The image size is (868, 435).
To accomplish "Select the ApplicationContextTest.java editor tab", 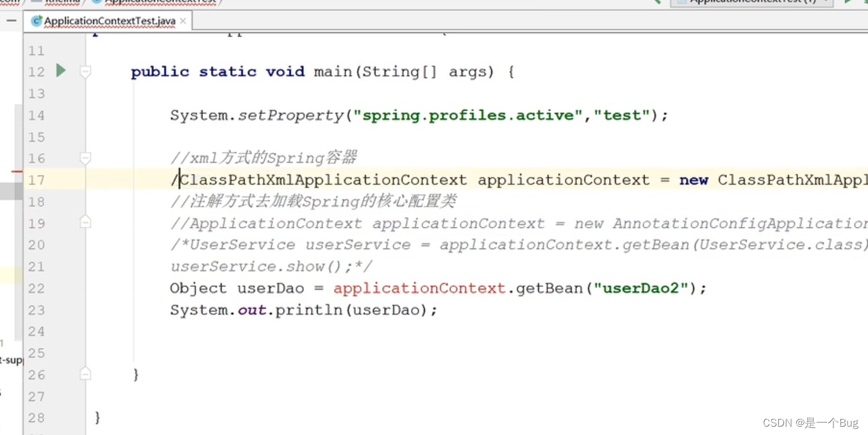I will 109,21.
